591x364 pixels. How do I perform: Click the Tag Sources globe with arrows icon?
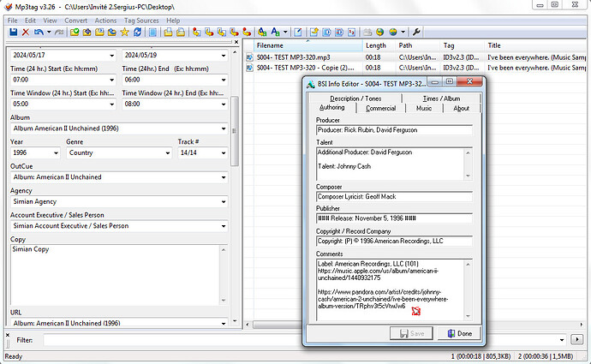393,33
